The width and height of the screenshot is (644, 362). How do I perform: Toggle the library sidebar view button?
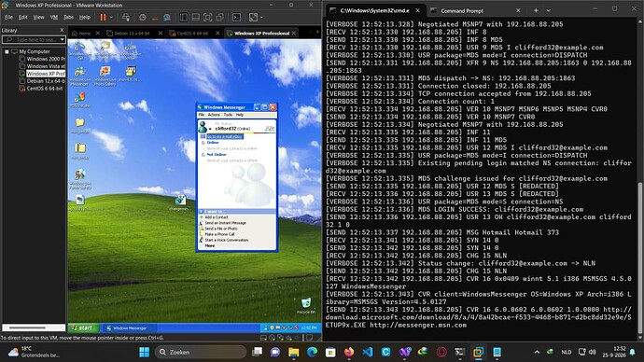coord(184,17)
